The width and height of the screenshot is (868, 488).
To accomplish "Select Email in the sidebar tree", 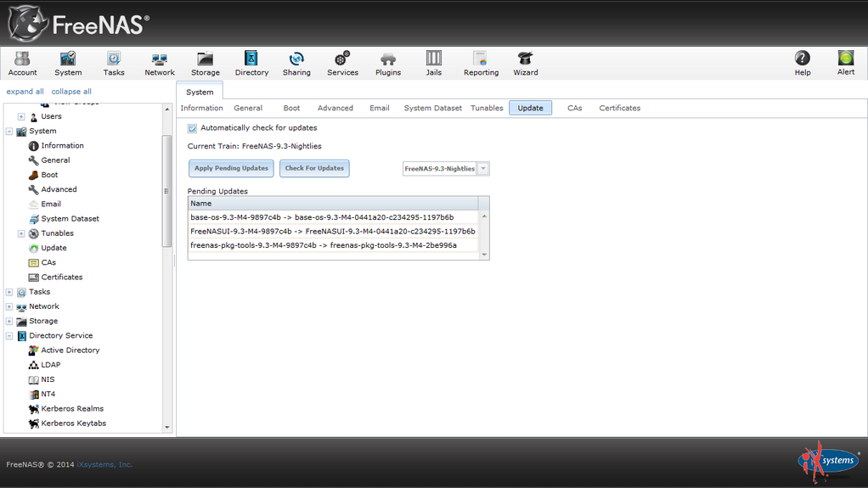I will [45, 205].
